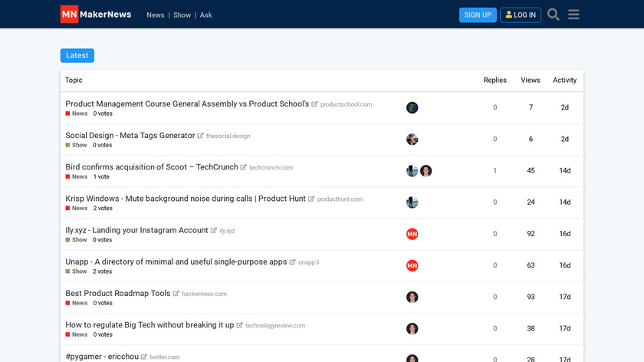Open the search magnifier icon
This screenshot has width=644, height=362.
[x=554, y=15]
